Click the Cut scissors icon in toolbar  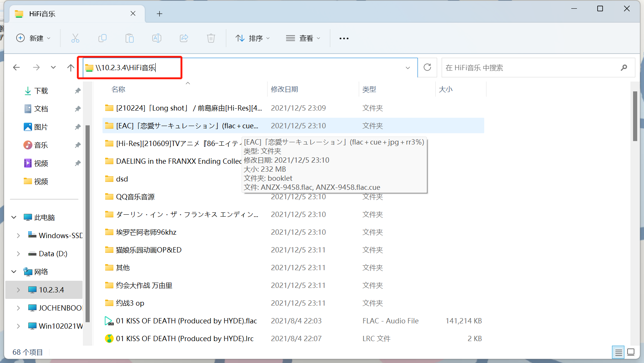click(75, 38)
